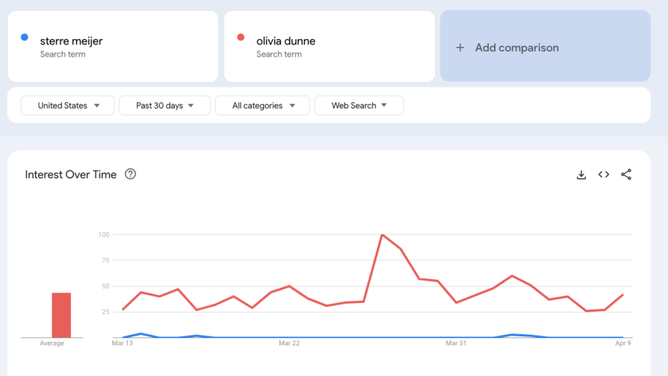Click the Mar 13 axis label

coord(122,343)
